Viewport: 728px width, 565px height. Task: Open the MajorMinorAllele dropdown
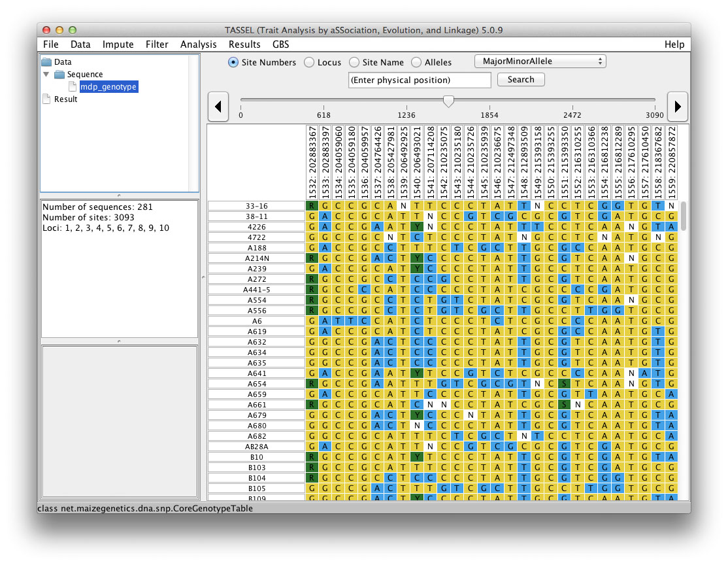pyautogui.click(x=540, y=61)
